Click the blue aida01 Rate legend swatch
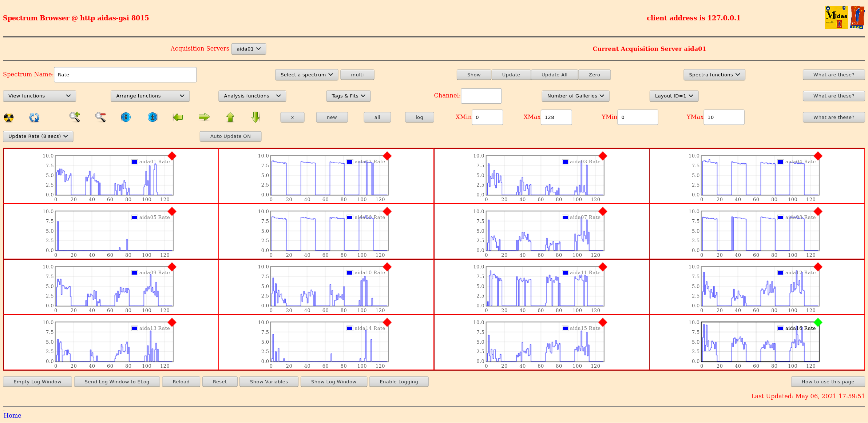 click(135, 162)
